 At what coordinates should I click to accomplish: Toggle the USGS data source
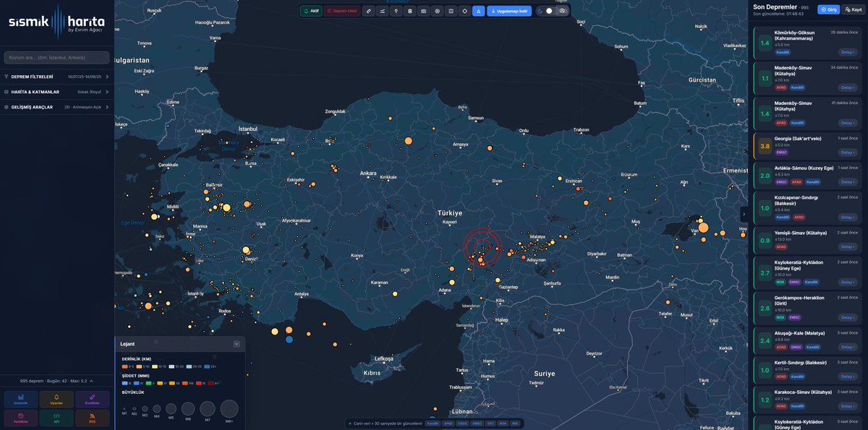pyautogui.click(x=463, y=423)
